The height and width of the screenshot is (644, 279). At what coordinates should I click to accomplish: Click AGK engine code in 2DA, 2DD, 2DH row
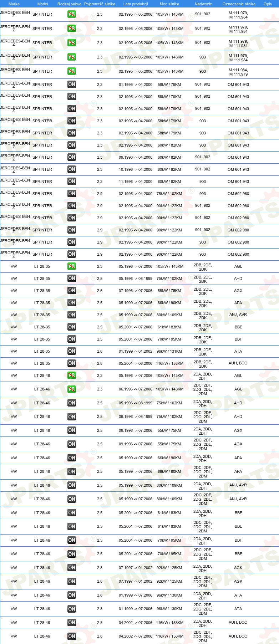[x=238, y=568]
